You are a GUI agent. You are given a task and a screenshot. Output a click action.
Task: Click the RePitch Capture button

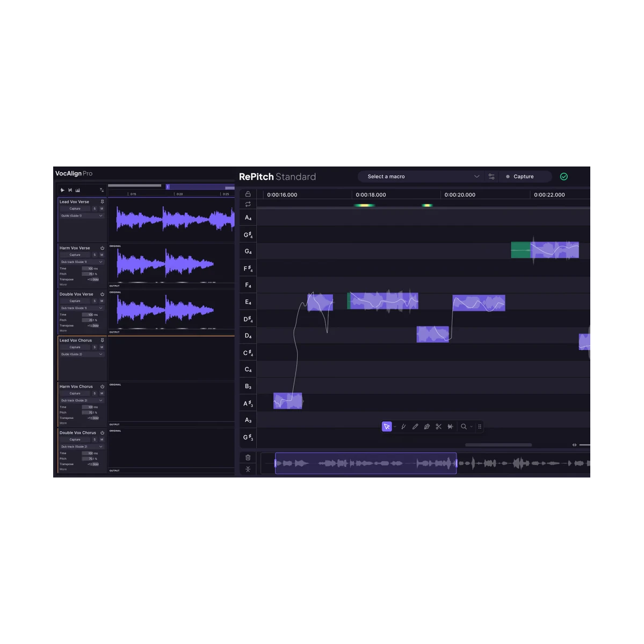point(525,177)
